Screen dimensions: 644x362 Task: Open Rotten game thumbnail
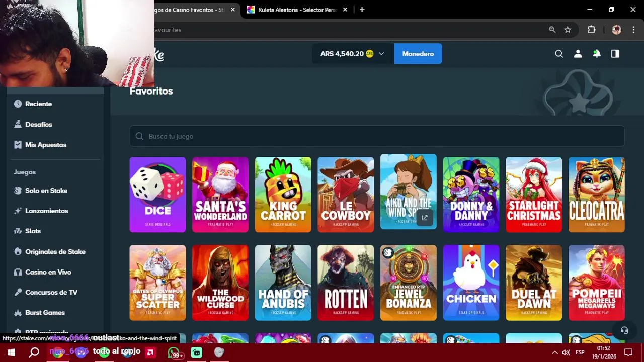[x=346, y=283]
